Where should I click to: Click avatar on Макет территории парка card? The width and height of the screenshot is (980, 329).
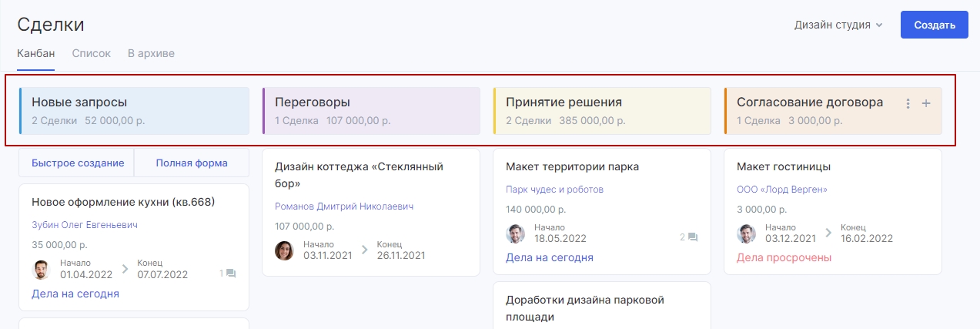(516, 233)
